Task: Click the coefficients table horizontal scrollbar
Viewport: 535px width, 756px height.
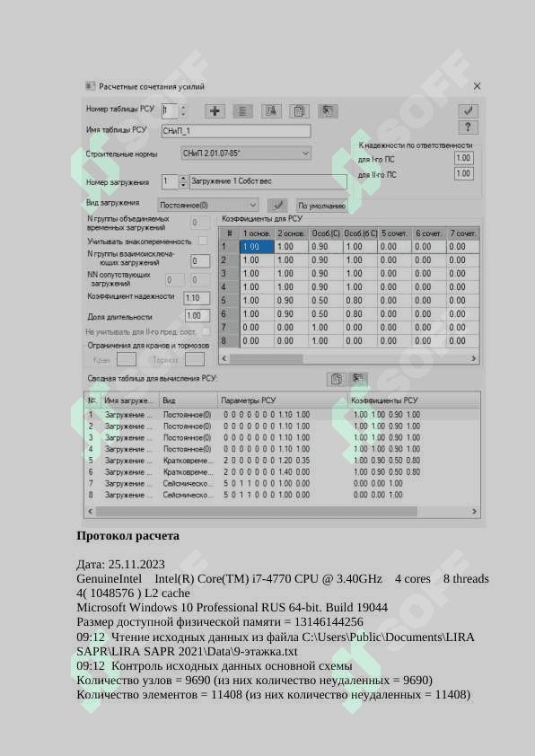Action: click(349, 358)
